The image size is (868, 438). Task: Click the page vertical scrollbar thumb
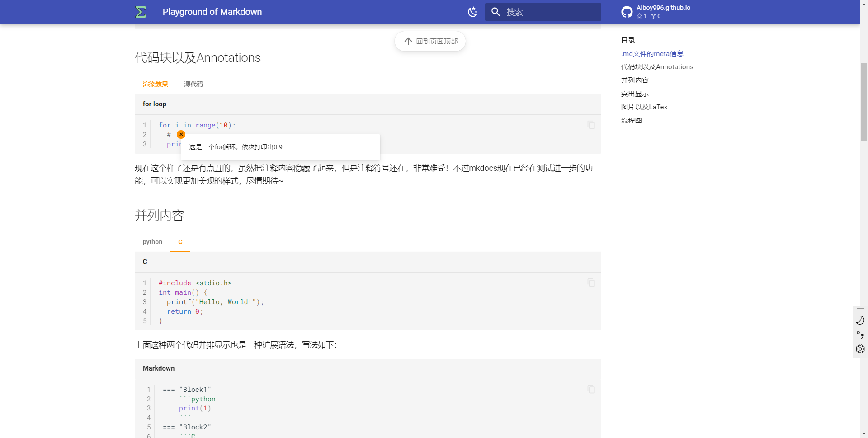(x=864, y=102)
